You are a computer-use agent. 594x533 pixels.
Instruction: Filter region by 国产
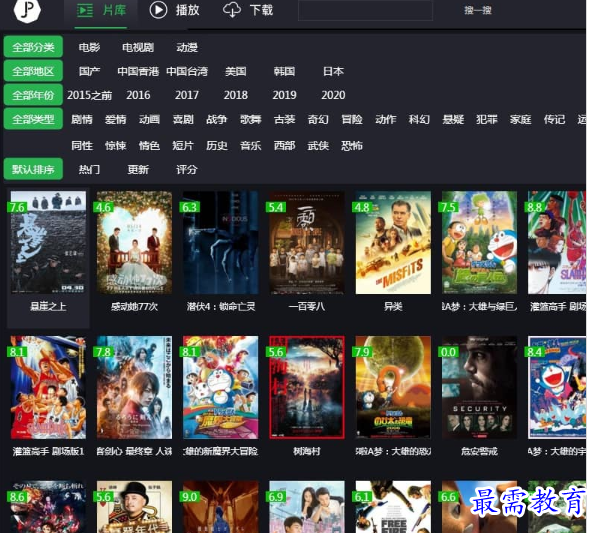[89, 71]
